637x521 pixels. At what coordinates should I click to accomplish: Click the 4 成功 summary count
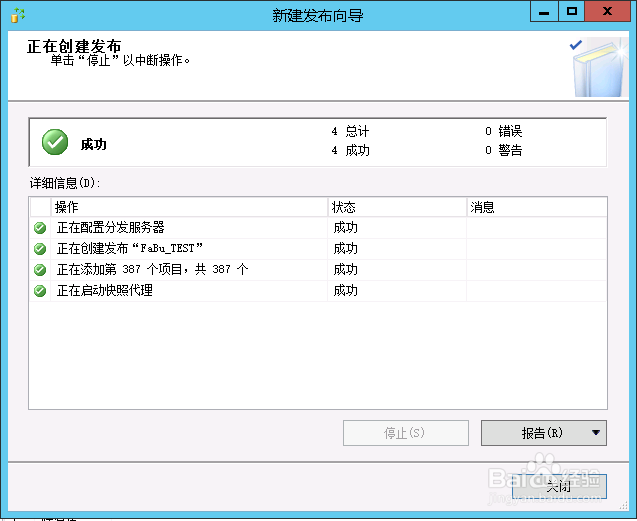(x=350, y=150)
